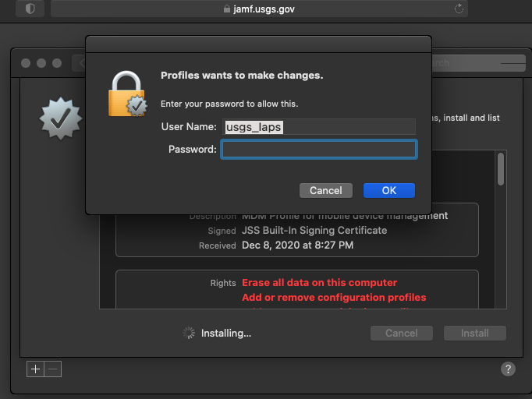Select the usgs_laps User Name field

coord(319,127)
